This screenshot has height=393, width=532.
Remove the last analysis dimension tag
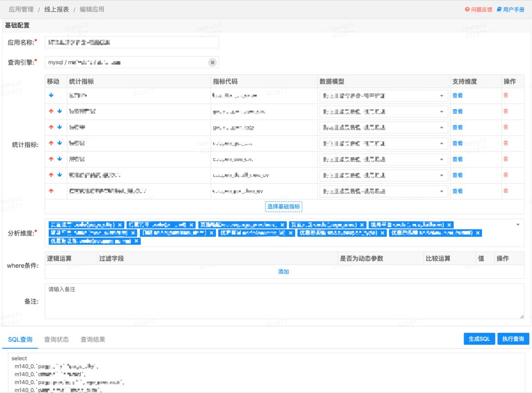[x=136, y=241]
